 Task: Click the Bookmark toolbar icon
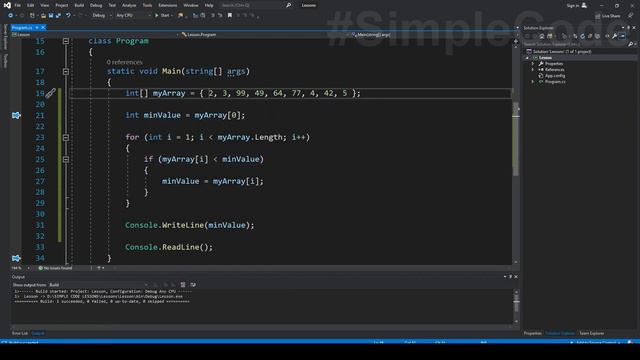[230, 16]
